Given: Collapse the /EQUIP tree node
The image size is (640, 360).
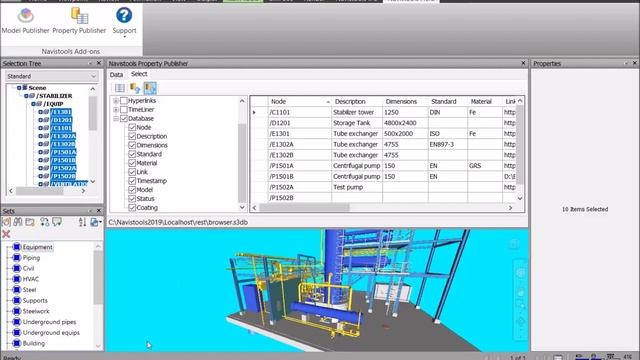Looking at the screenshot, I should coord(33,104).
